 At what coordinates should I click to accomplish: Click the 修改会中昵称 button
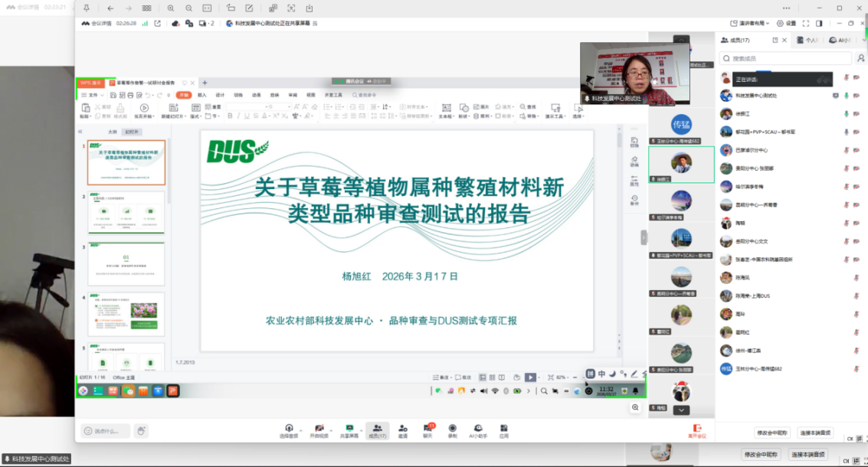771,433
